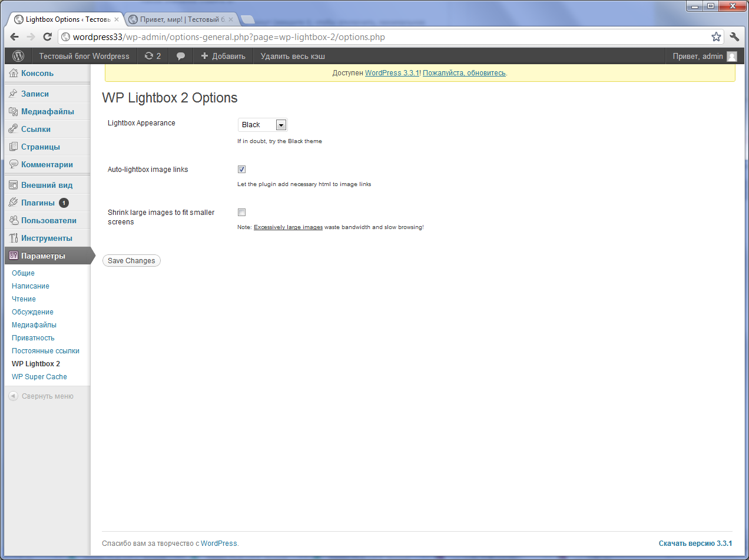
Task: Open the Lightbox Appearance dropdown
Action: click(x=263, y=125)
